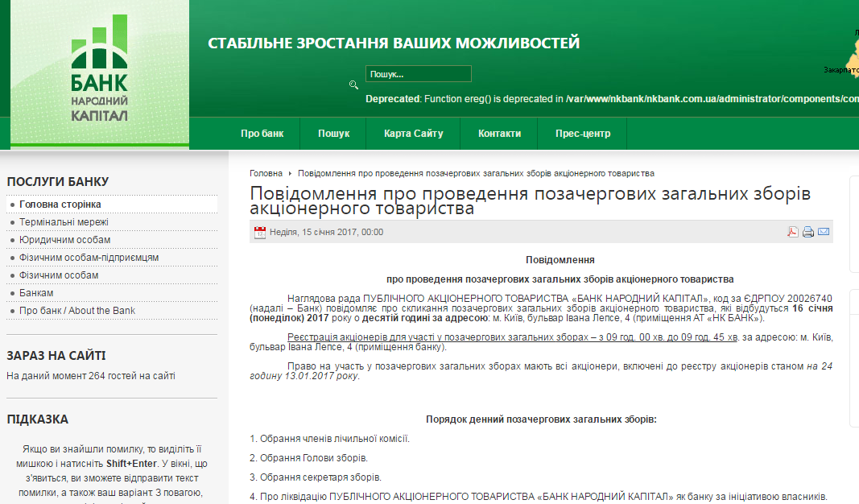Click the Deprecated ereg() warning text
This screenshot has width=859, height=504.
tap(612, 98)
